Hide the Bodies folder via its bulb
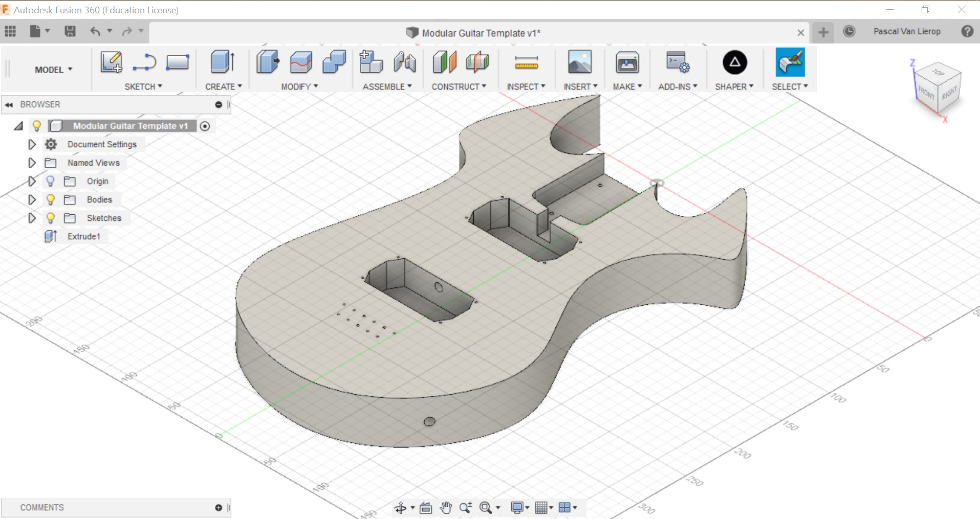This screenshot has height=519, width=980. pos(50,199)
